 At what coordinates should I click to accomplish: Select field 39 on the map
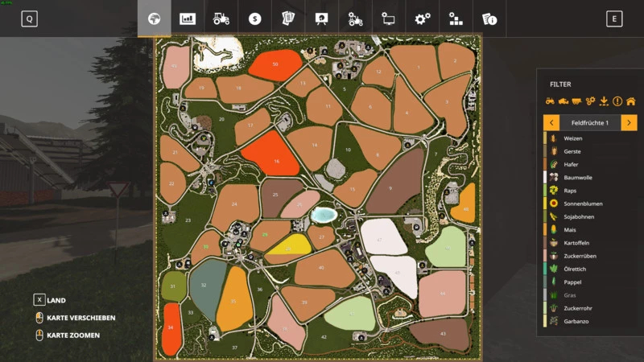point(307,303)
